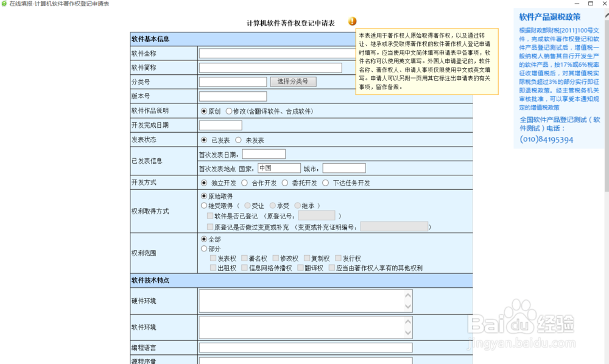Check the 复制权 checkbox
The width and height of the screenshot is (609, 364).
pos(307,258)
